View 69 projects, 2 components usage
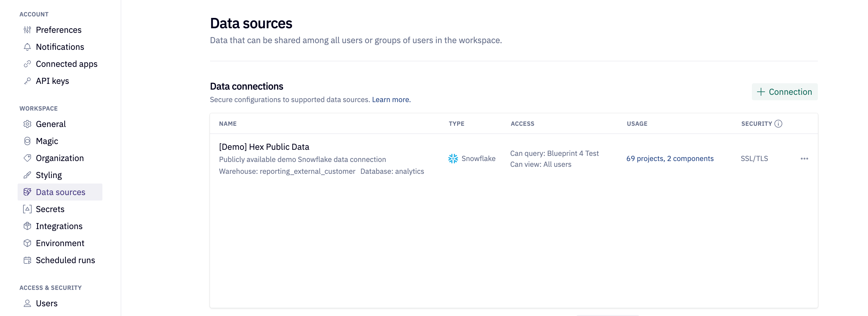868x316 pixels. pos(670,159)
